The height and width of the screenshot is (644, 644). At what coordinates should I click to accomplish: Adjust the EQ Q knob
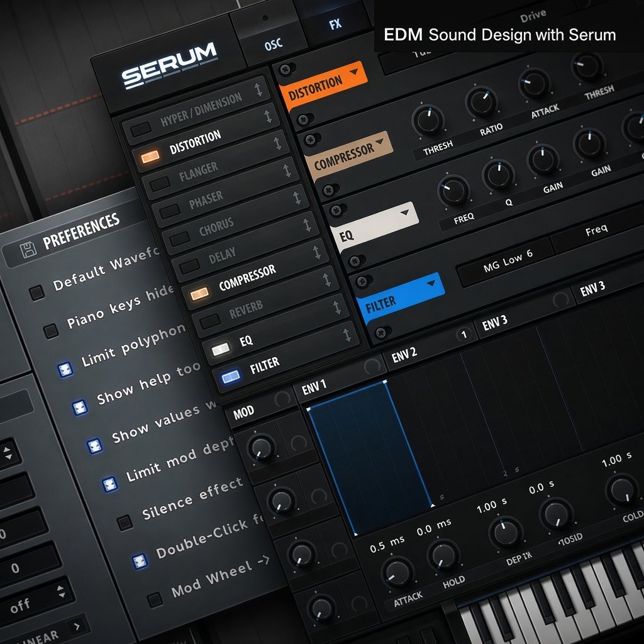point(498,175)
